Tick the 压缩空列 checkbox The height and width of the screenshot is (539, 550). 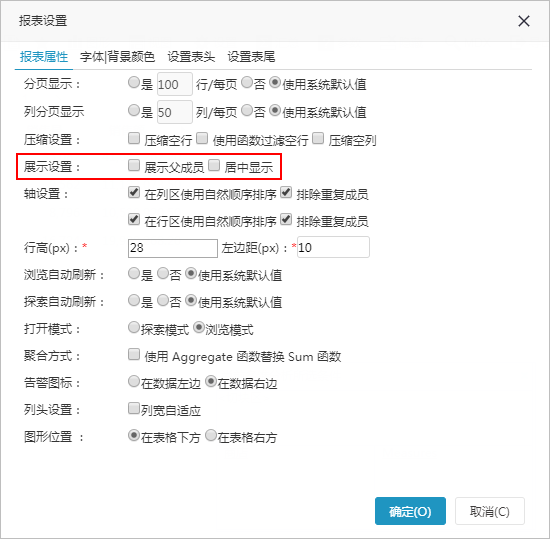318,138
